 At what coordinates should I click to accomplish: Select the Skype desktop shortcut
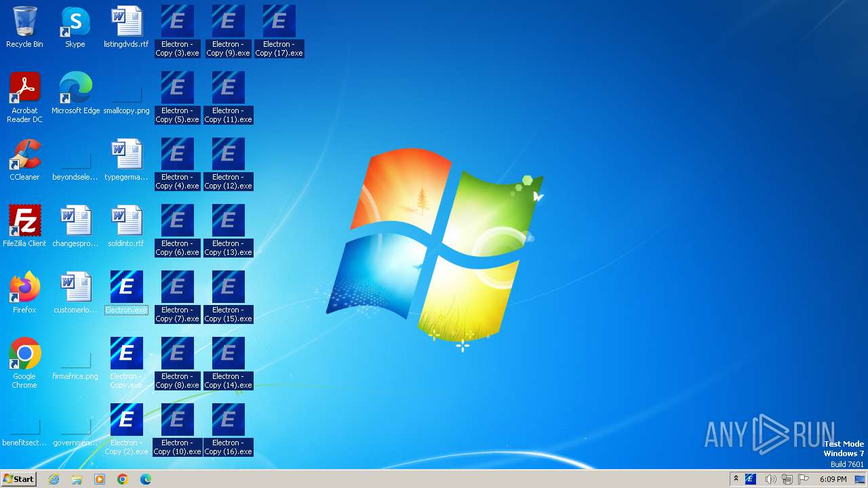pyautogui.click(x=75, y=27)
